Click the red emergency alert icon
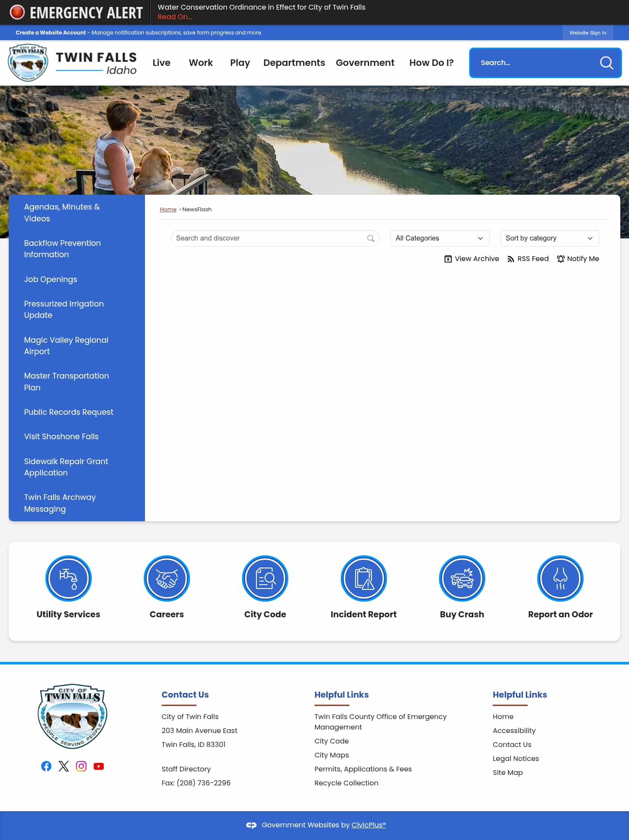629x840 pixels. pos(17,12)
